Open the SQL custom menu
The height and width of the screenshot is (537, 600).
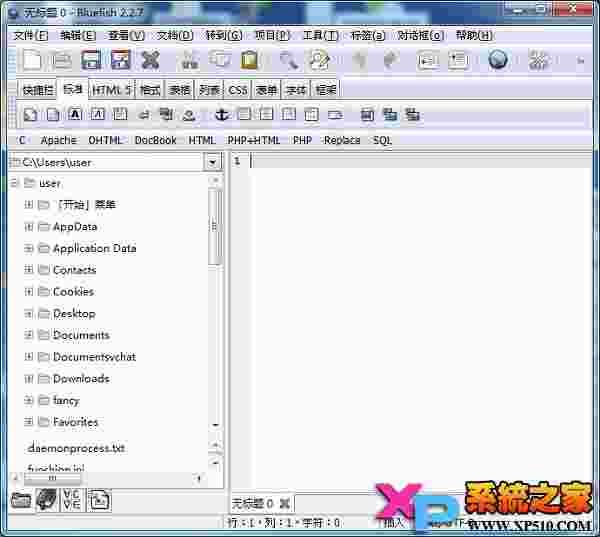pos(383,140)
